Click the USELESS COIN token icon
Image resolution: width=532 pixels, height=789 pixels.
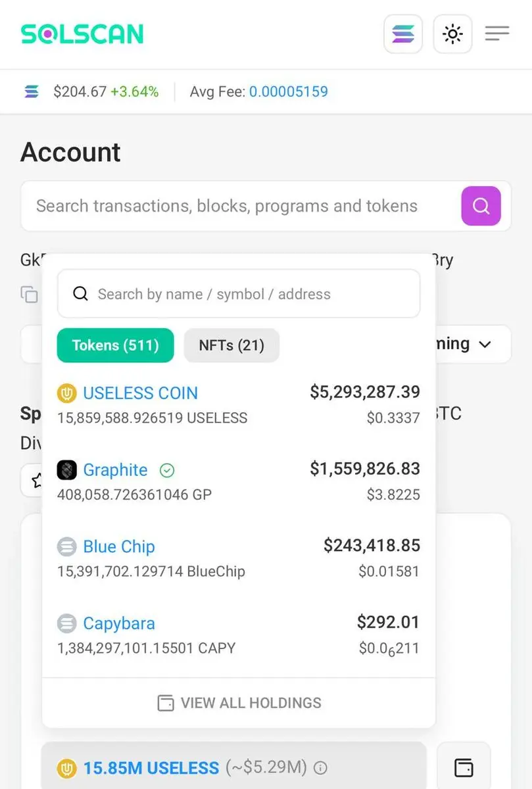67,393
